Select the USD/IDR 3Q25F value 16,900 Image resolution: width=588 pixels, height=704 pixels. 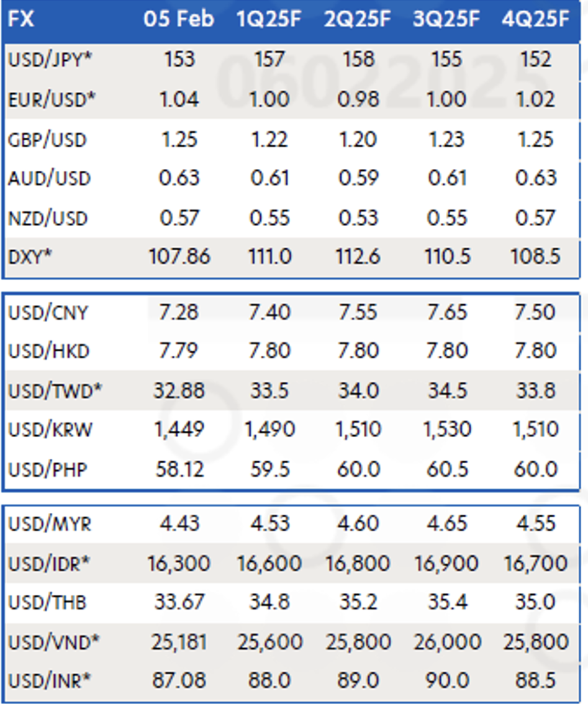tap(447, 564)
